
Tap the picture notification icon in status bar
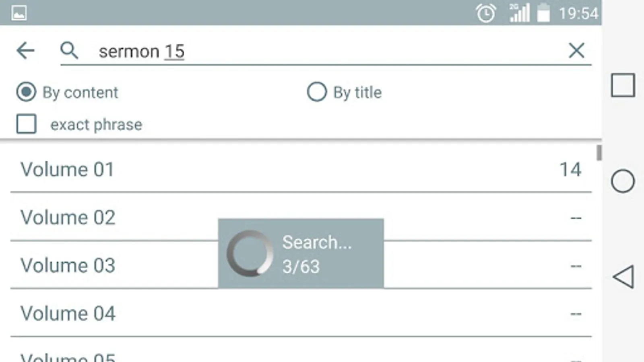19,13
